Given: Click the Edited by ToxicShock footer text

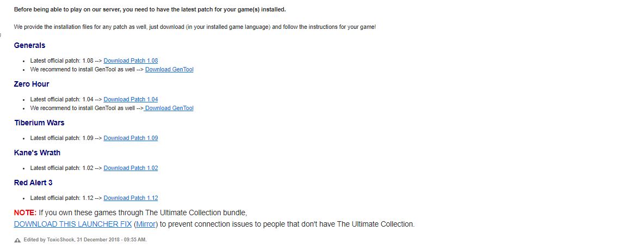Looking at the screenshot, I should [85, 240].
